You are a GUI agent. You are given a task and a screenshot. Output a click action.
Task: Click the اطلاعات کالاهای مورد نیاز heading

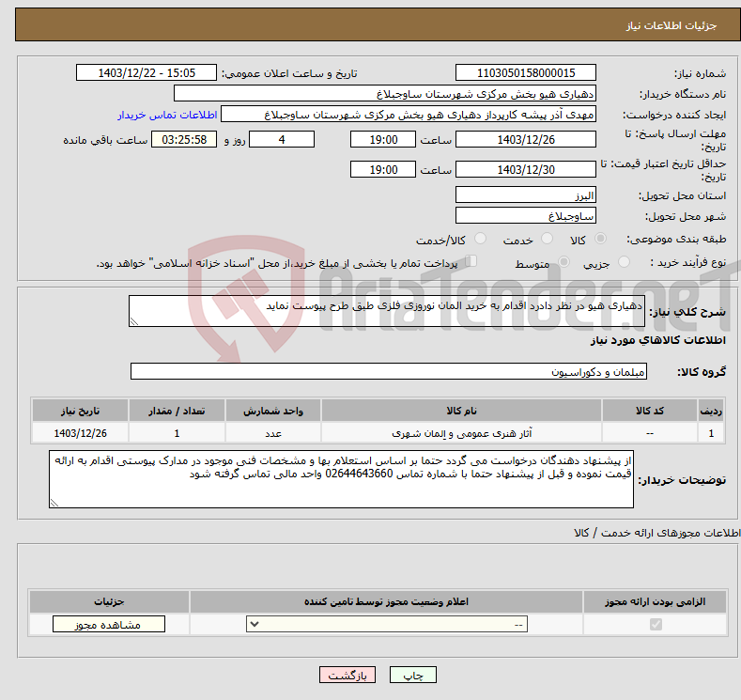pos(657,340)
